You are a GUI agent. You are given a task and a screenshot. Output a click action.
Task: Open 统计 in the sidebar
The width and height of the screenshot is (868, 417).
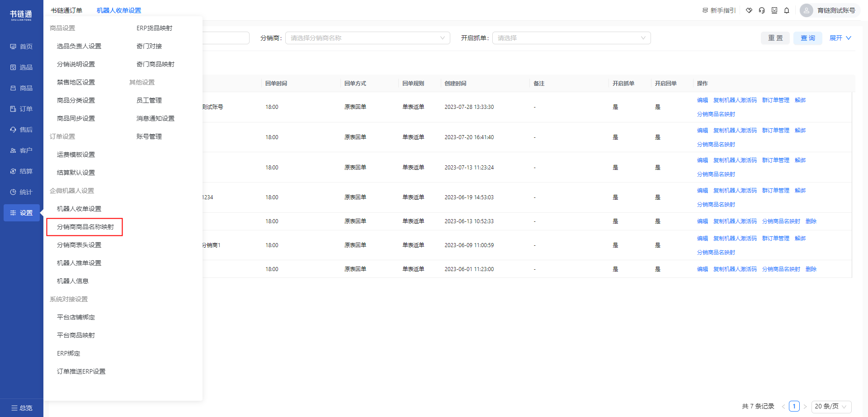click(21, 192)
